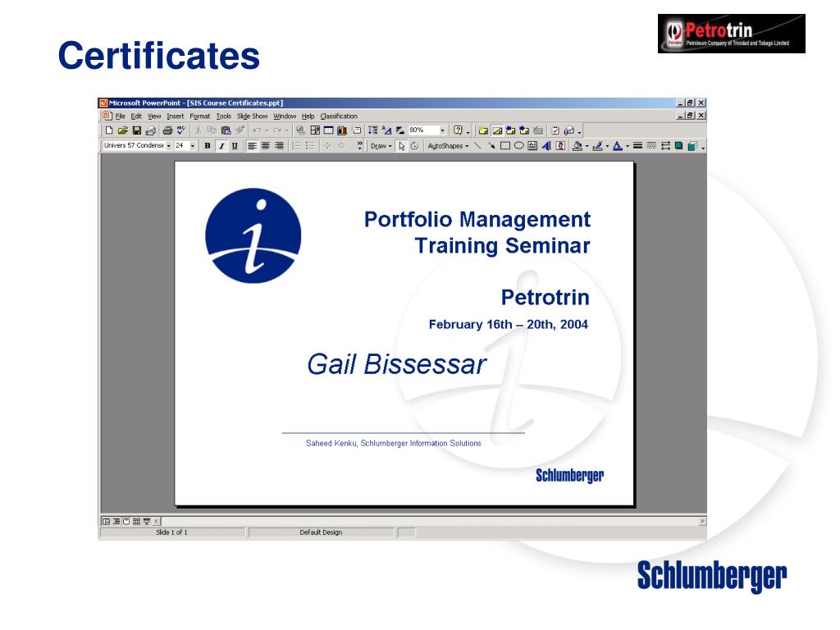This screenshot has height=630, width=840.
Task: Select the Free Rotate tool
Action: (414, 146)
